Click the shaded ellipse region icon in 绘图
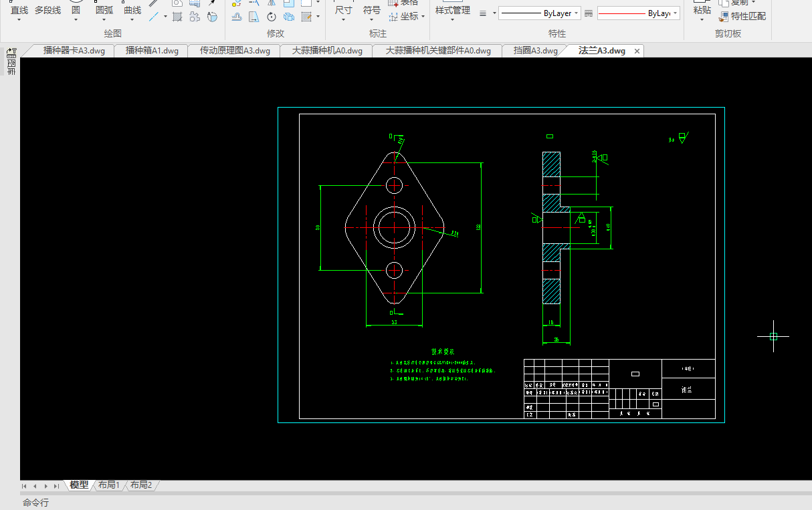The image size is (812, 510). coord(212,17)
